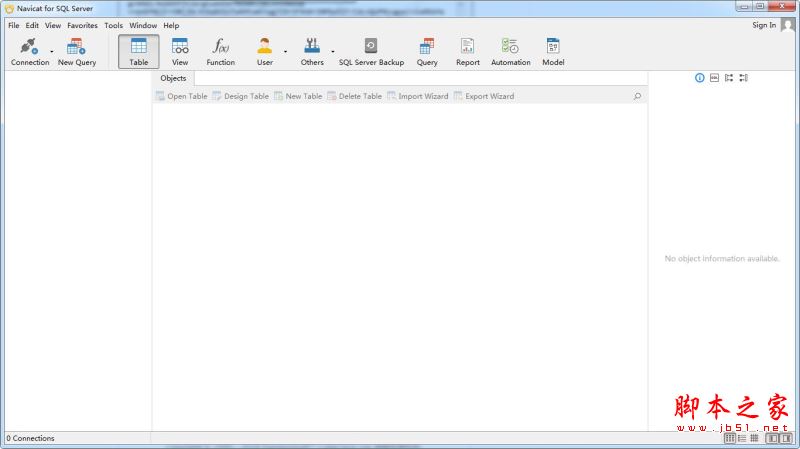Screen dimensions: 800x449
Task: Launch the Export Wizard
Action: click(484, 96)
